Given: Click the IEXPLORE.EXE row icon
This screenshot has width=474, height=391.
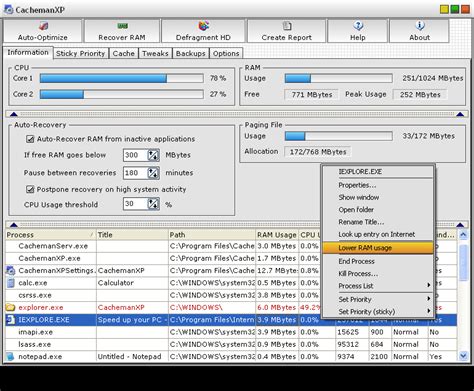Looking at the screenshot, I should point(10,320).
